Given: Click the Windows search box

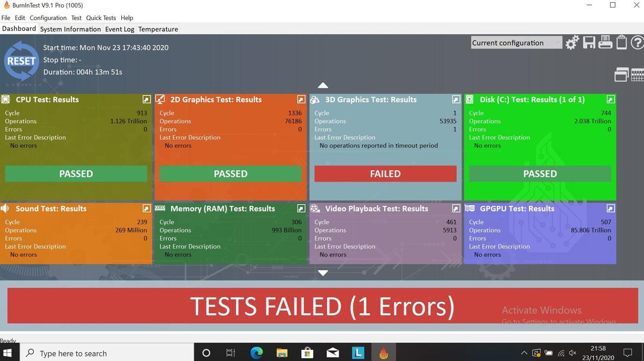Looking at the screenshot, I should (x=106, y=353).
